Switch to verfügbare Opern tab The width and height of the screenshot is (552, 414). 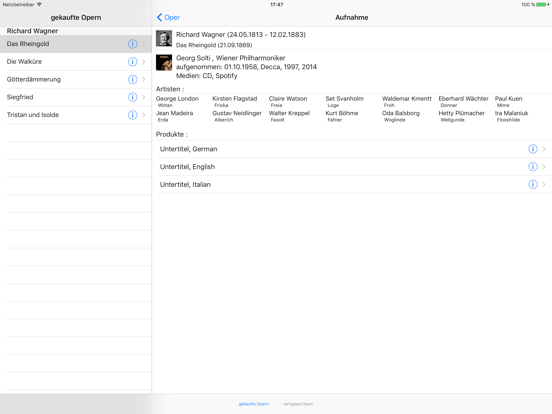pos(298,404)
